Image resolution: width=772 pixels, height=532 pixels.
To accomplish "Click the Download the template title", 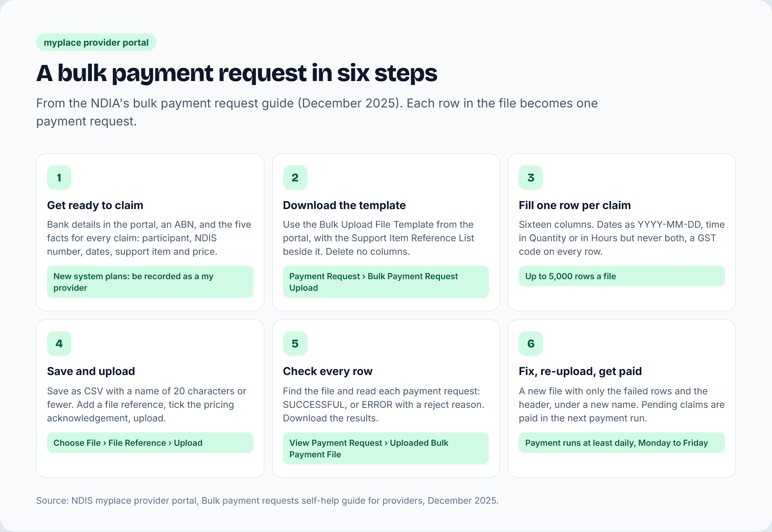I will click(344, 205).
